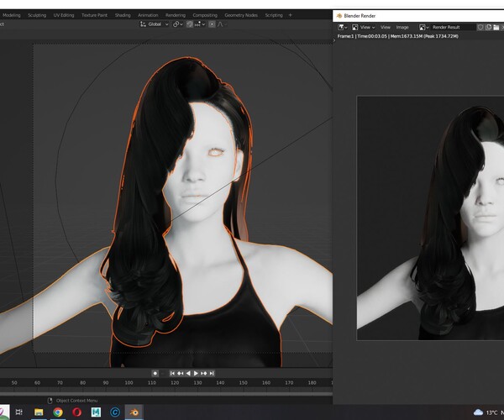Screen dimensions: 504x420
Task: Open the Rendering workspace tab
Action: pos(176,15)
